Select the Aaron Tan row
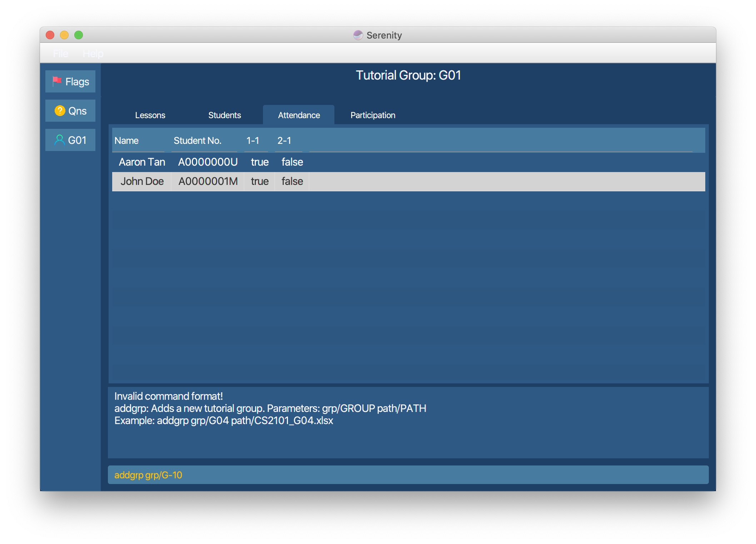The image size is (756, 544). point(142,162)
